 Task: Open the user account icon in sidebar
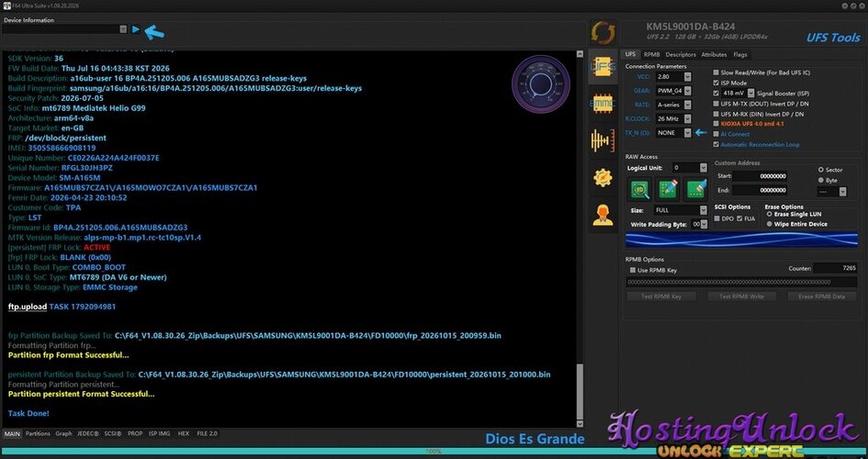pos(603,215)
